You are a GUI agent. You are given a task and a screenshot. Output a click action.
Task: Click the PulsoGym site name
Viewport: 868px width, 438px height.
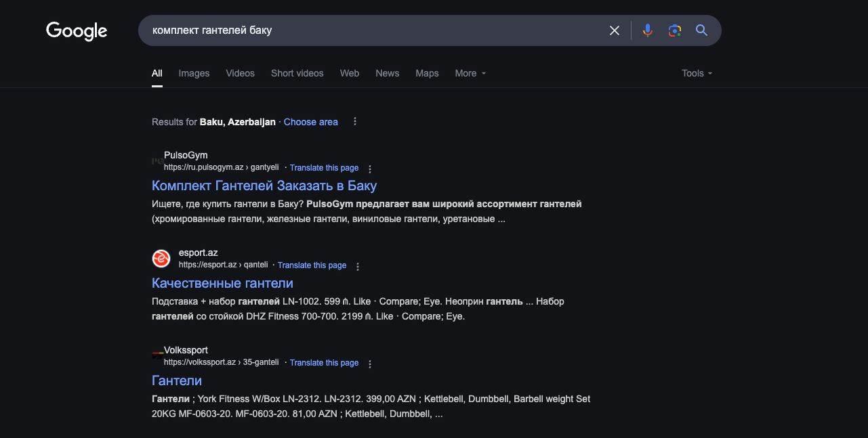186,155
